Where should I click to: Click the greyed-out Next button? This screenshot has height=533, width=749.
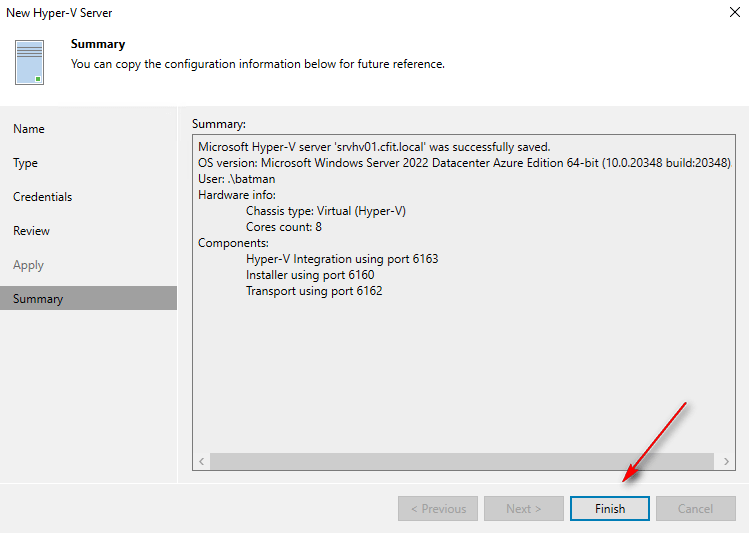pyautogui.click(x=523, y=508)
